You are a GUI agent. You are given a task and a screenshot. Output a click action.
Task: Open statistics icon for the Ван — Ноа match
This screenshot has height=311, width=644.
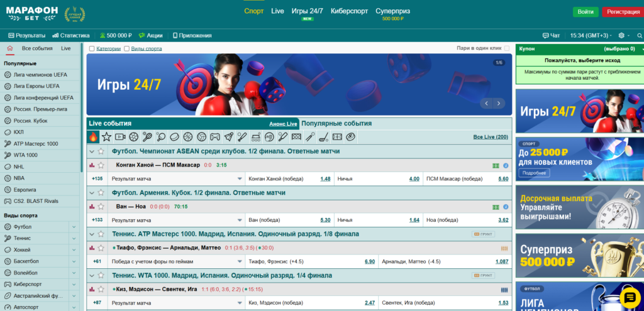tap(92, 206)
